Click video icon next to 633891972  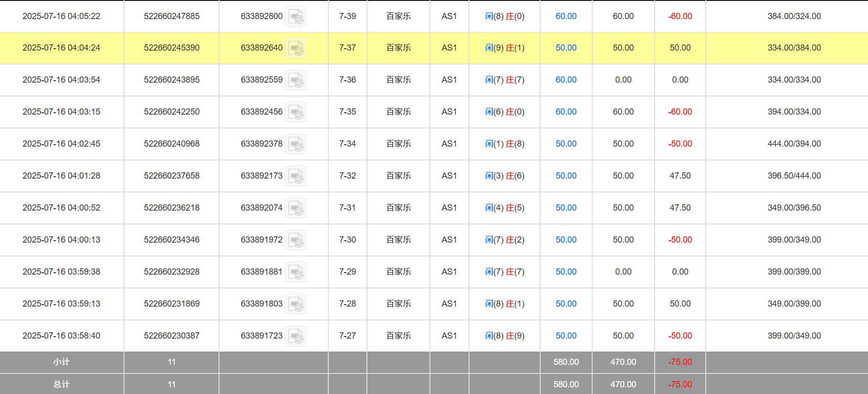pos(296,240)
